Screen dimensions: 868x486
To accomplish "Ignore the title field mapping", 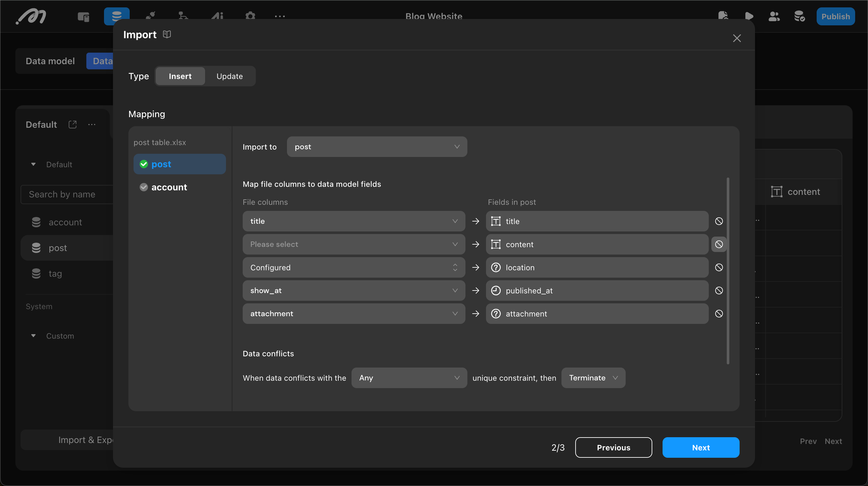I will coord(719,221).
